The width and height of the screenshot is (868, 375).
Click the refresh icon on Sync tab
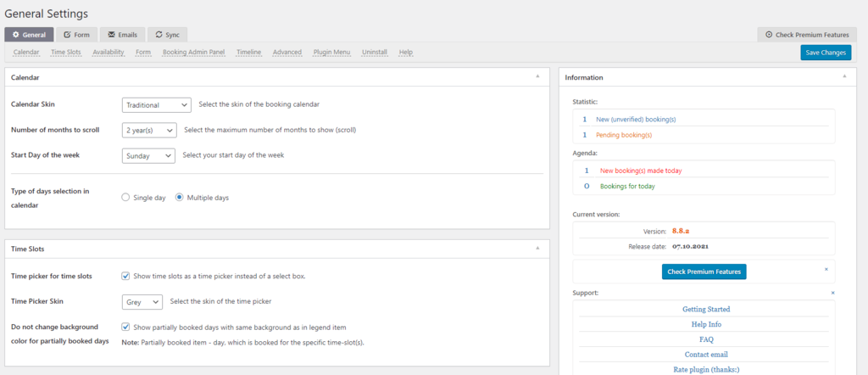(159, 35)
